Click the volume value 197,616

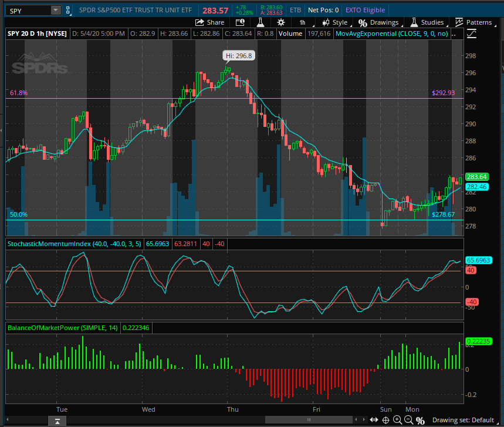319,34
